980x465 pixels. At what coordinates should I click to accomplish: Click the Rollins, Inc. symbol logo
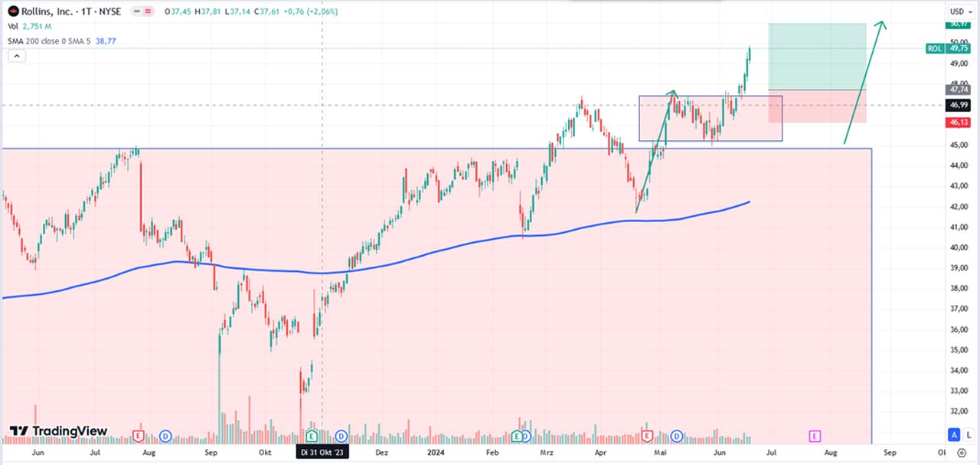pos(12,11)
